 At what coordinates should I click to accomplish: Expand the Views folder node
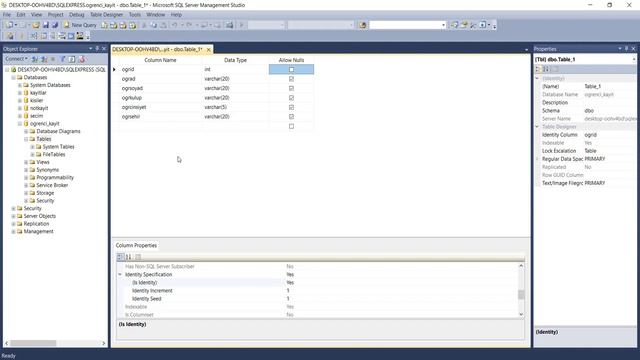click(x=26, y=162)
